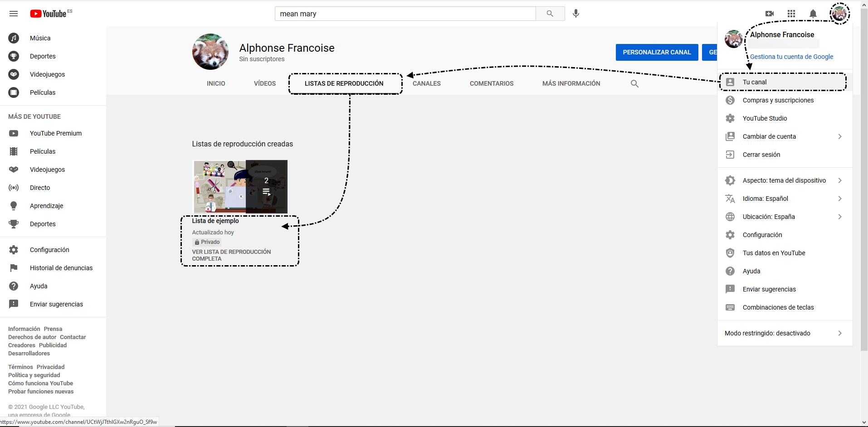Switch to the CANALES tab
Image resolution: width=868 pixels, height=427 pixels.
427,83
